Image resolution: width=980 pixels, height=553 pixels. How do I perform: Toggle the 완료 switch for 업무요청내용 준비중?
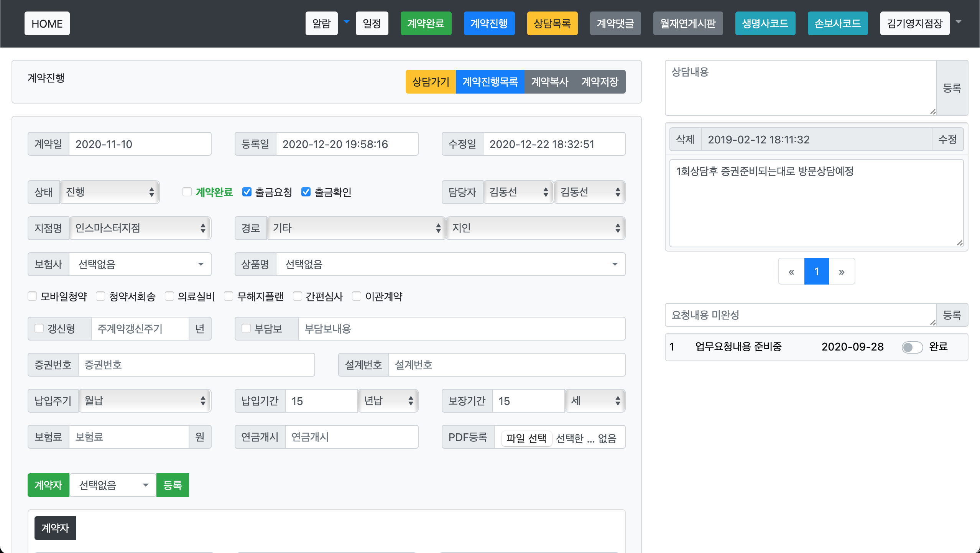(912, 347)
